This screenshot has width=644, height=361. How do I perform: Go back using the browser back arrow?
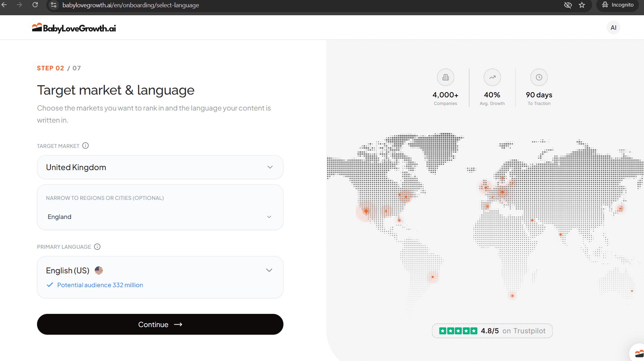[4, 5]
